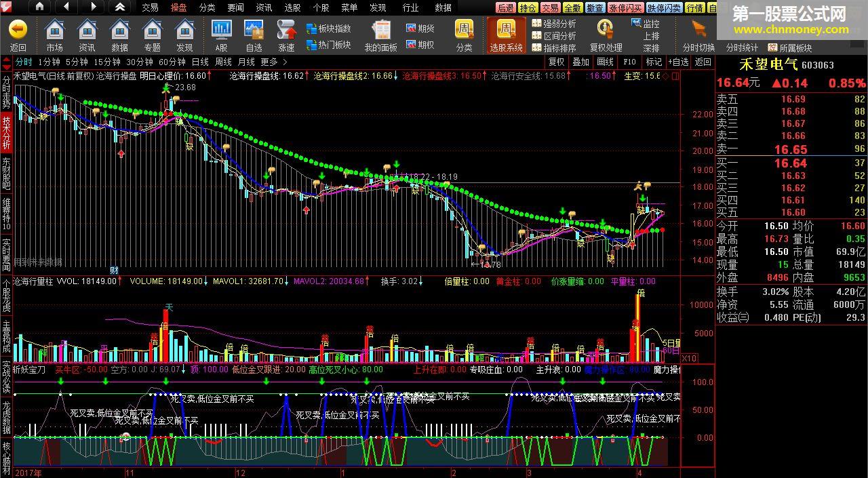Open F10 company info
The image size is (868, 478).
(x=629, y=62)
